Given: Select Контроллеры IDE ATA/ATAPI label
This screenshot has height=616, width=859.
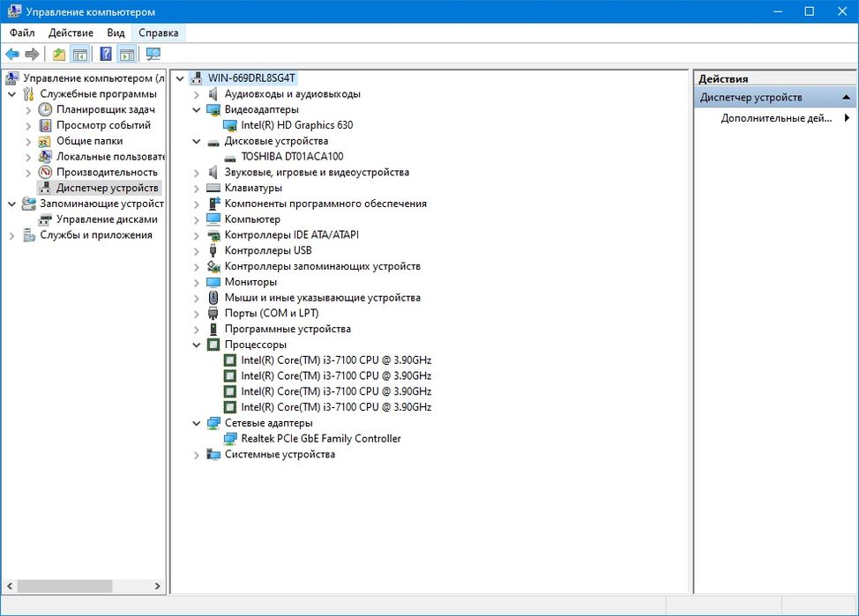Looking at the screenshot, I should tap(291, 235).
